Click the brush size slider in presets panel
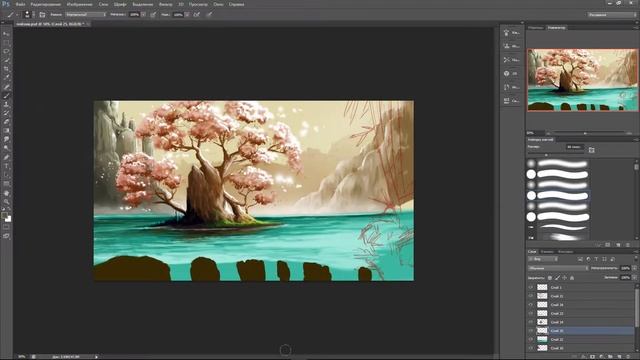This screenshot has height=360, width=640. click(555, 155)
